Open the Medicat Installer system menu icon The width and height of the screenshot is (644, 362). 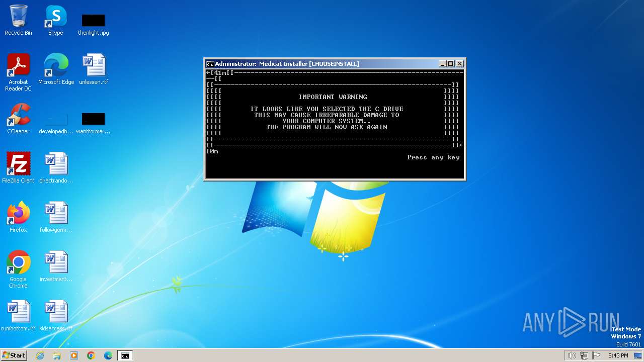pyautogui.click(x=210, y=64)
